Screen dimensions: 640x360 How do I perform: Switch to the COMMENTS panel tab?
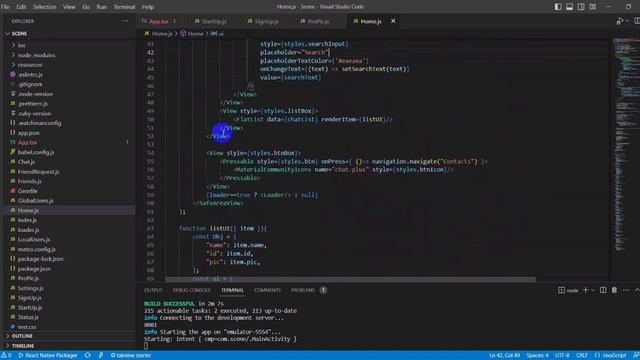[267, 290]
